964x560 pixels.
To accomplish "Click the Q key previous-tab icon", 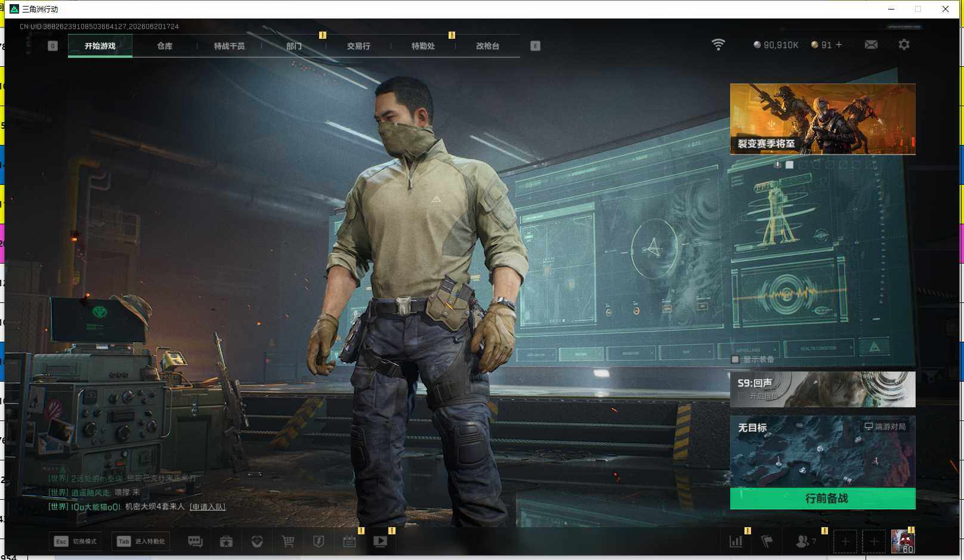I will (x=52, y=46).
